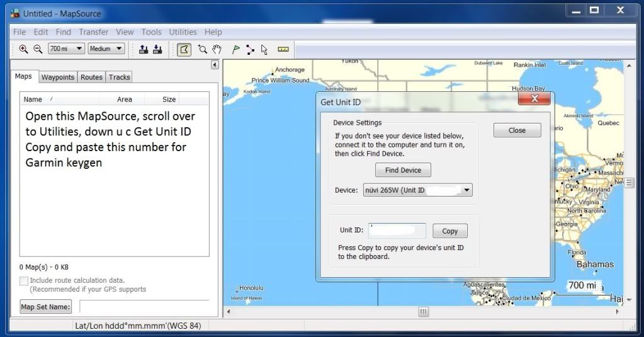Select the Waypoint flag tool

(236, 49)
